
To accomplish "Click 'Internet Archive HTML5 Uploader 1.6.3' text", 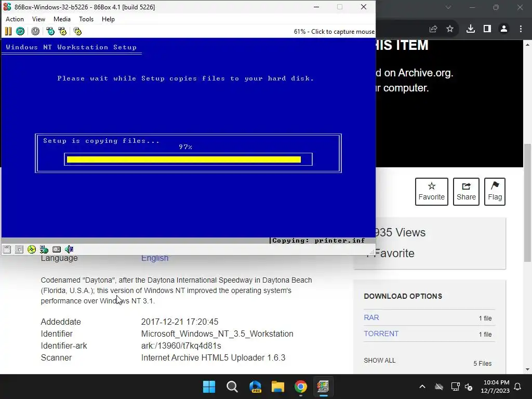I will coord(213,357).
